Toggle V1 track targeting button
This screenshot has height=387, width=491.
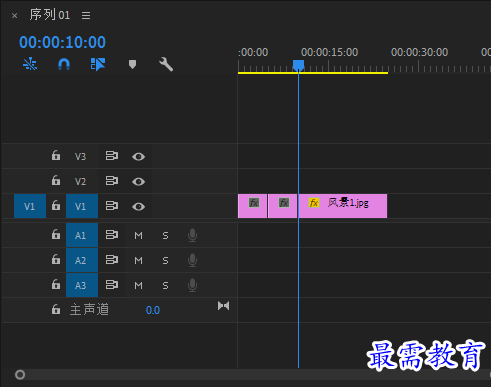point(82,206)
